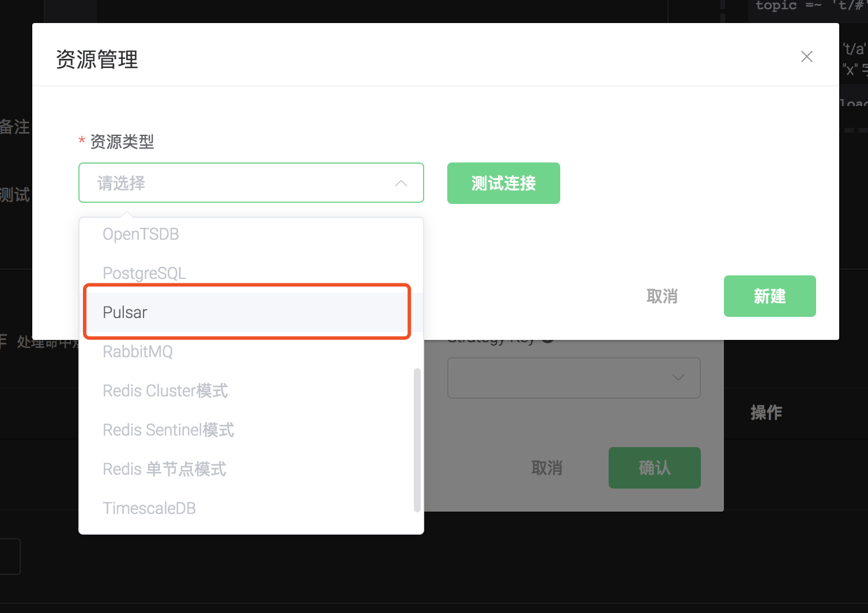Click the 操作 column header
The height and width of the screenshot is (613, 868).
tap(766, 413)
